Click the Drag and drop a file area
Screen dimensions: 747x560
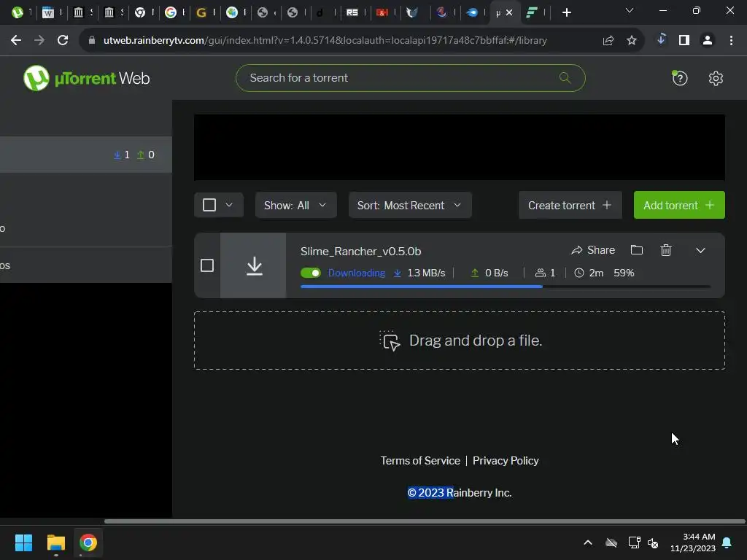coord(460,341)
